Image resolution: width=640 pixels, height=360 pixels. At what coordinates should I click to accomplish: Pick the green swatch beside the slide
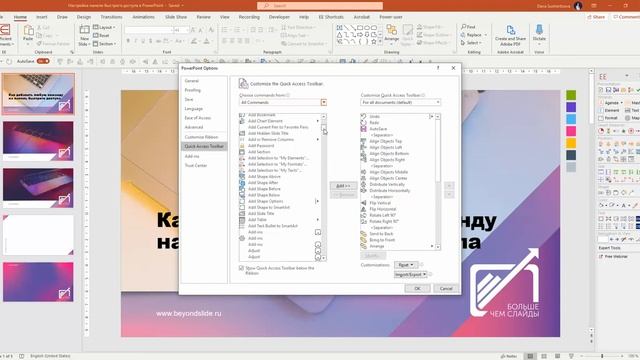coord(571,95)
